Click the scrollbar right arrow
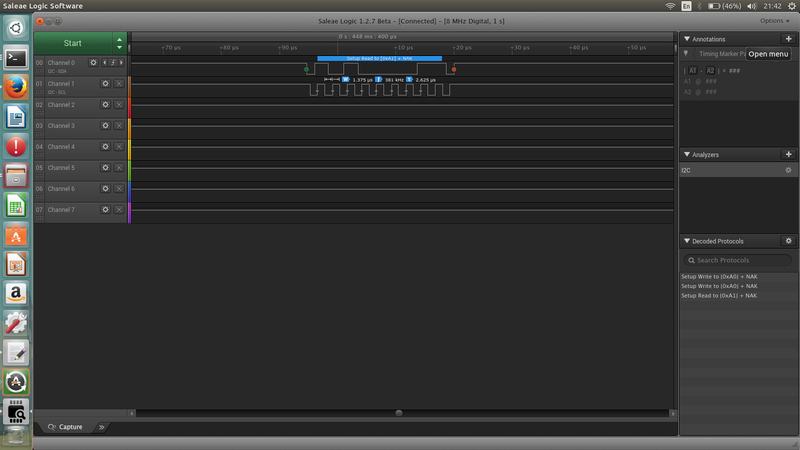This screenshot has height=450, width=800. coord(672,413)
